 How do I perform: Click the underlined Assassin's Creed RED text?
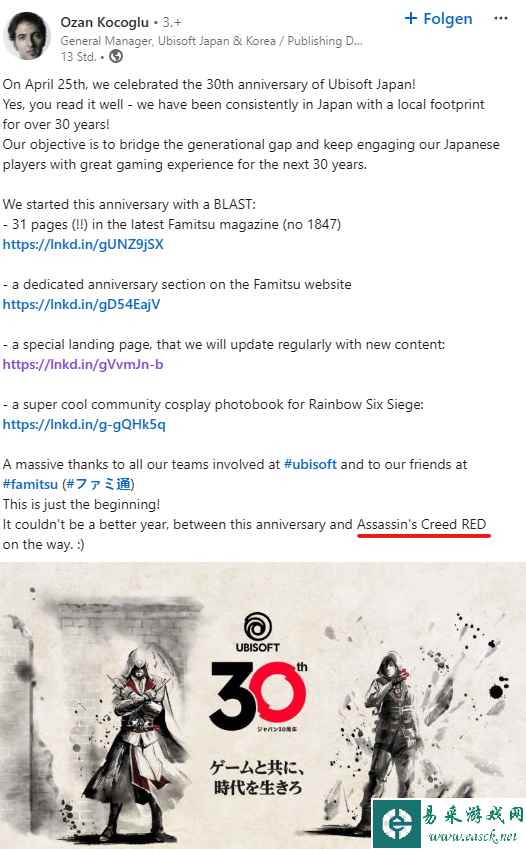(421, 524)
